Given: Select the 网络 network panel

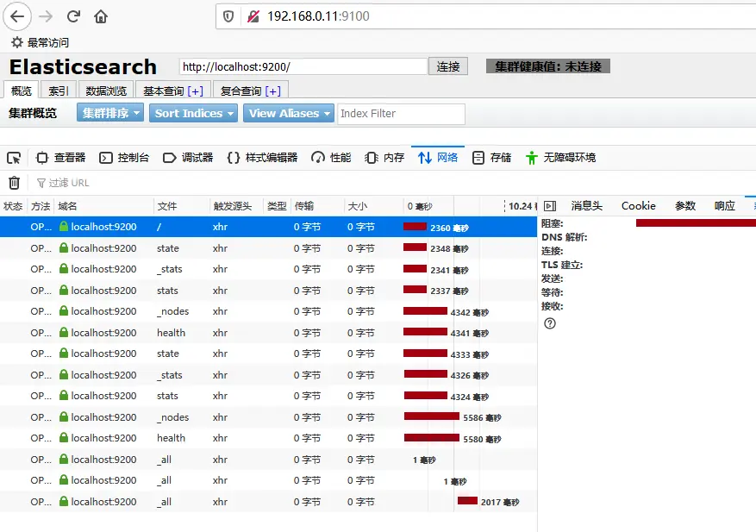Looking at the screenshot, I should pos(438,158).
